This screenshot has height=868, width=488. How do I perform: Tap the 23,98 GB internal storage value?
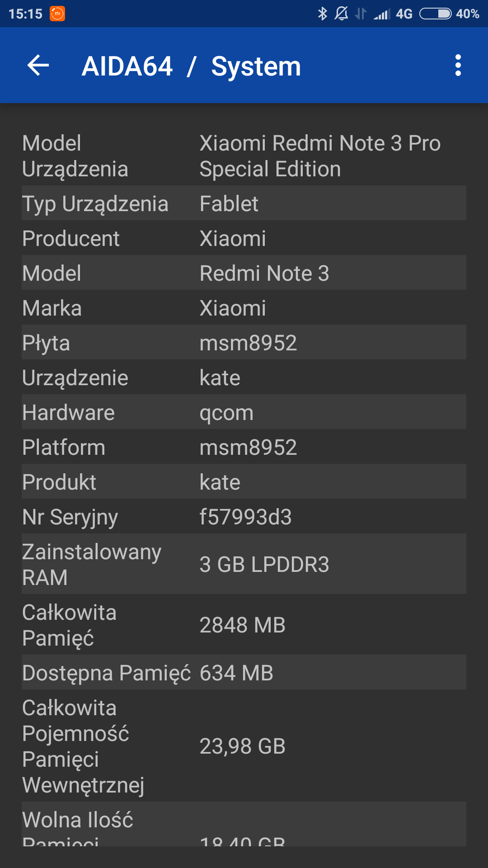coord(243,746)
